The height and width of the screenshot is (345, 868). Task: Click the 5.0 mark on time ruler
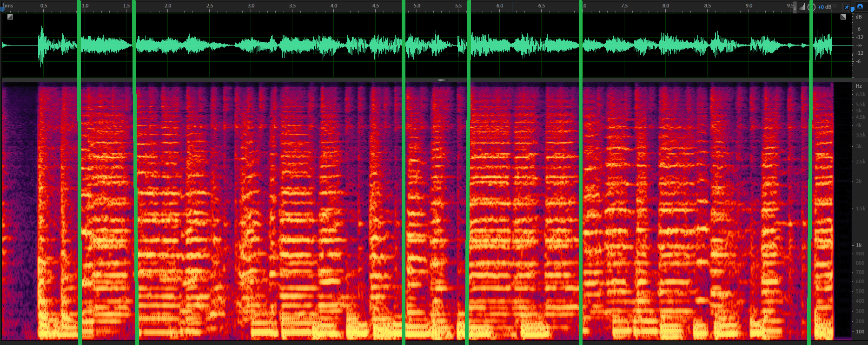point(417,6)
